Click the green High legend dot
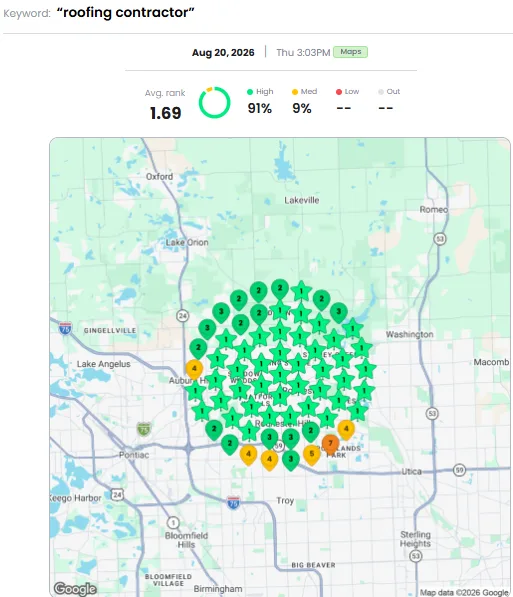 point(250,92)
